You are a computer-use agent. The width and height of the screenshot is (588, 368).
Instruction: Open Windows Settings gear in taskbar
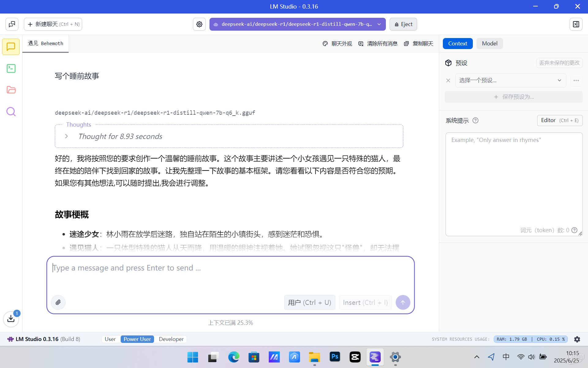395,357
